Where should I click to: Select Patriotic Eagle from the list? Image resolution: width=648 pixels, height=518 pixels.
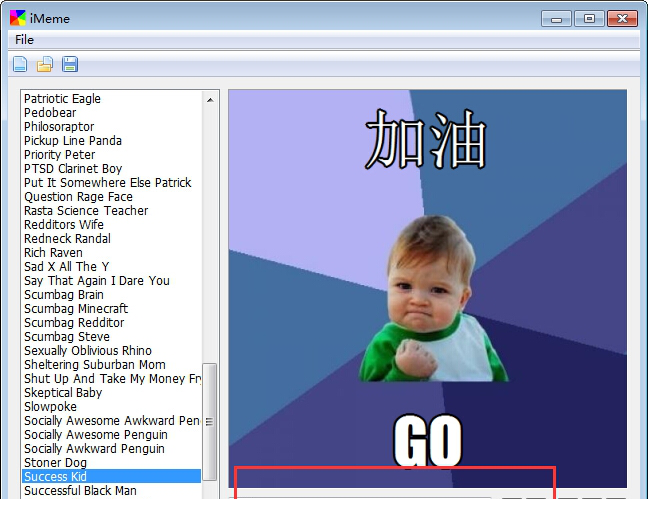click(x=112, y=99)
